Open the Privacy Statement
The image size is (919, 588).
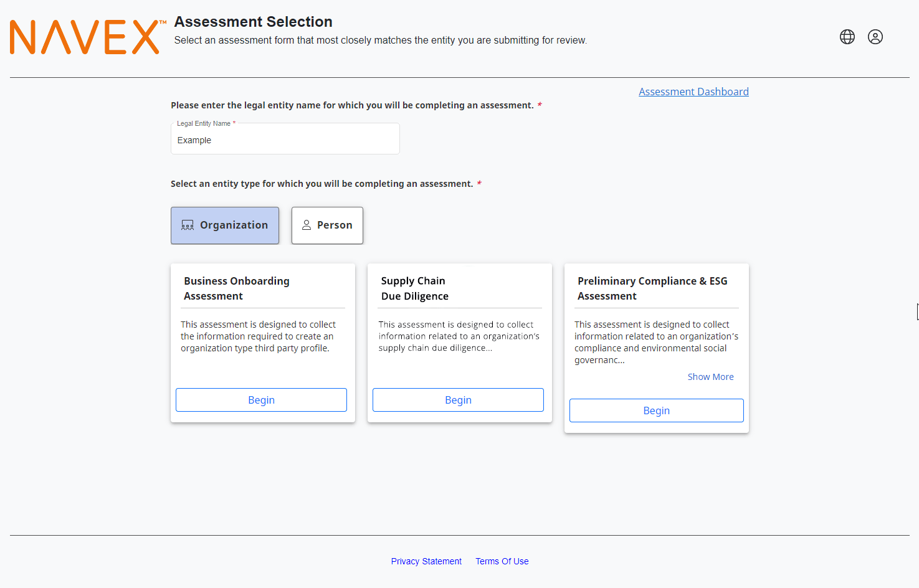[x=426, y=561]
